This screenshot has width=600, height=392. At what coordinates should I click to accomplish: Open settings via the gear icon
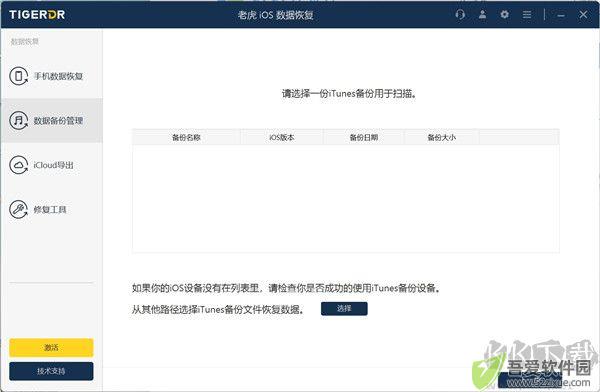[505, 15]
